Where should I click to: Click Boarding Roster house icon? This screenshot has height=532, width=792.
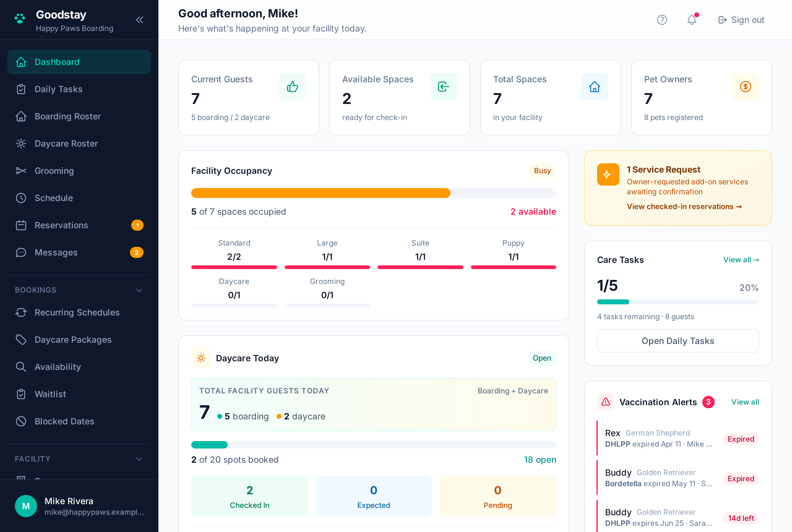[x=21, y=116]
